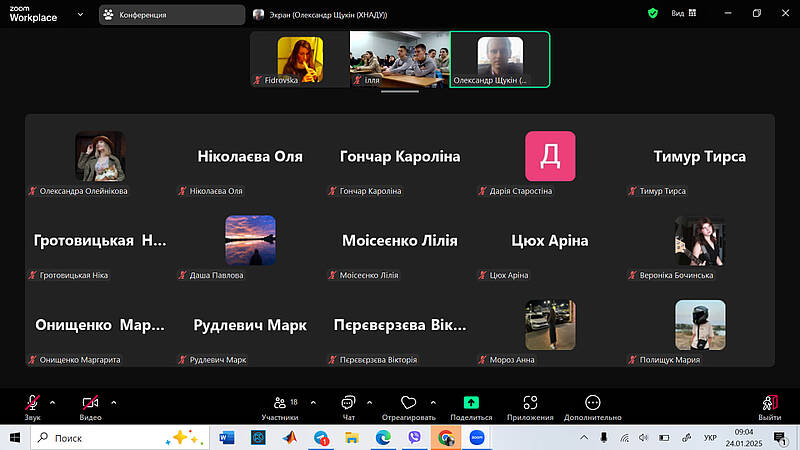Unmute microphone with the Звук button
This screenshot has height=450, width=800.
32,405
